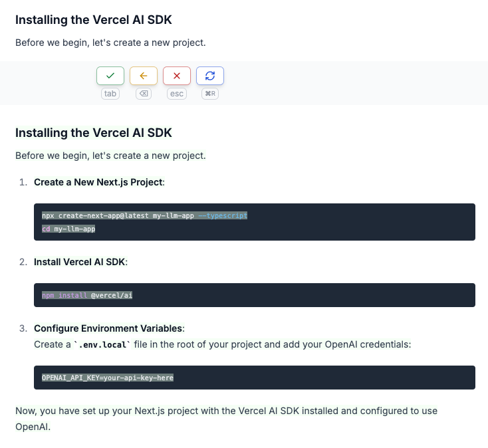Click the OPENAI_API_KEY code line

107,378
